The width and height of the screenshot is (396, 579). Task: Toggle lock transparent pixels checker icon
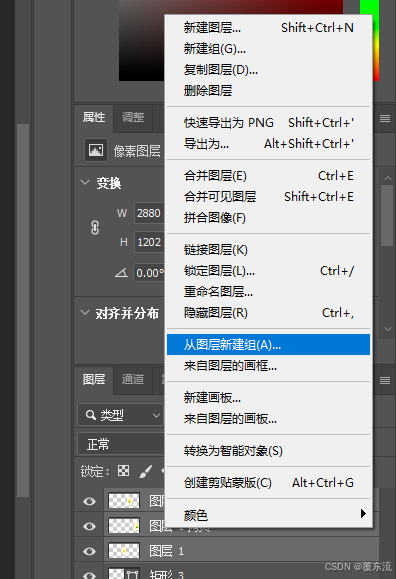tap(123, 471)
